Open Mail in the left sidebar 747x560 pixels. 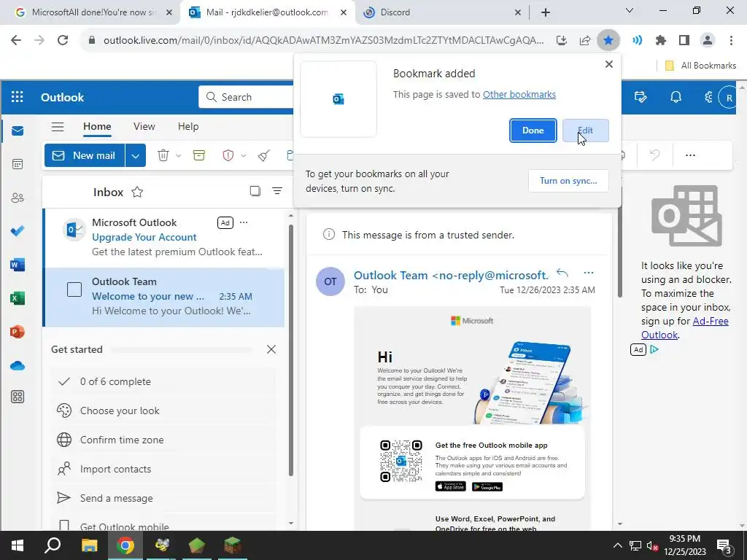(18, 131)
